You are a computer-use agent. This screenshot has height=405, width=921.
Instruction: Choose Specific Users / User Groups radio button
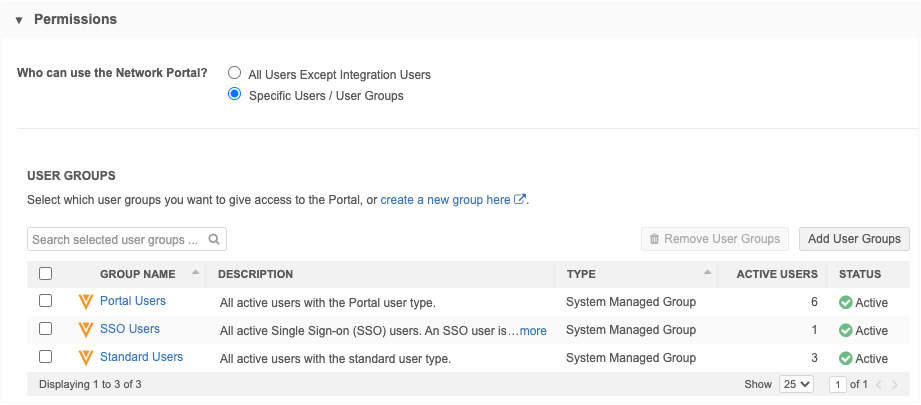point(235,95)
